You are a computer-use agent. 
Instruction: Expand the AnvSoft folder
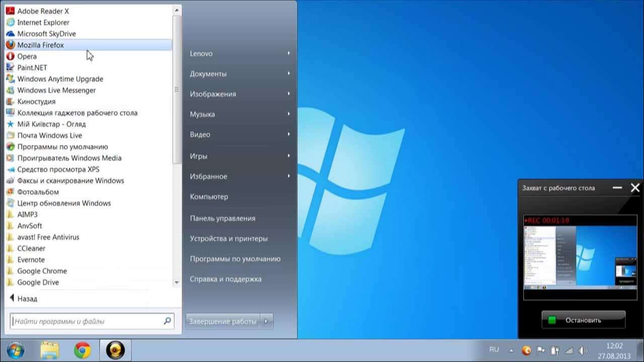click(89, 226)
